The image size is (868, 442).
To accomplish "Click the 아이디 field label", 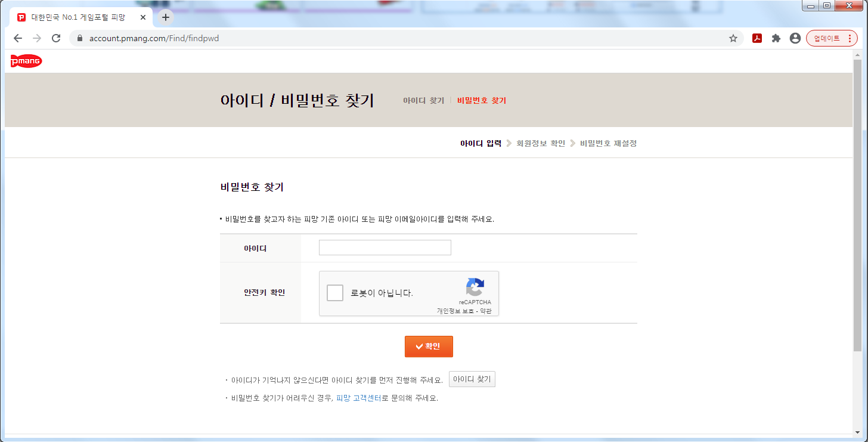I will [x=255, y=248].
